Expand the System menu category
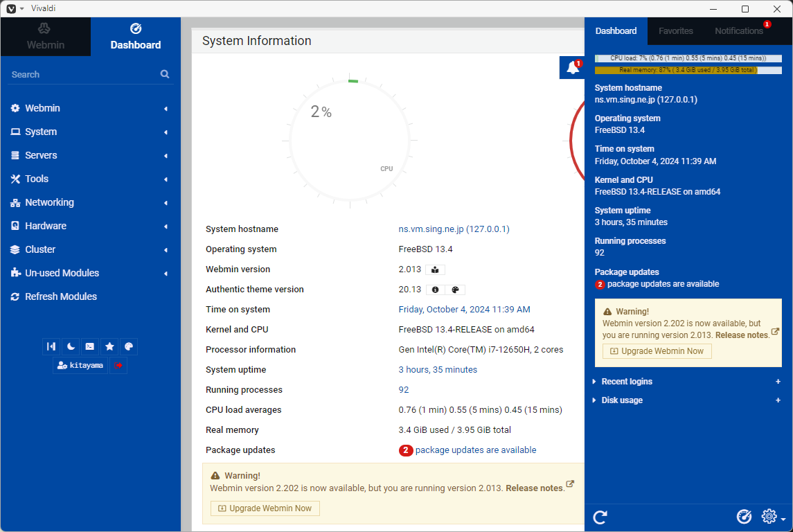The width and height of the screenshot is (793, 532). (90, 132)
